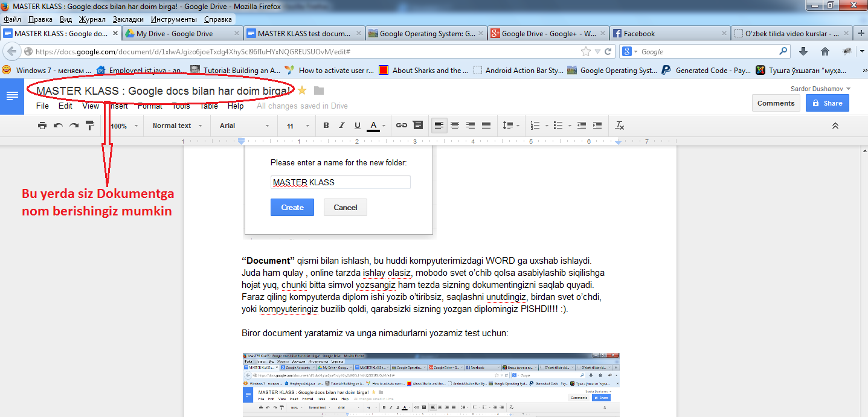The image size is (868, 417).
Task: Click the Numbered list icon
Action: (x=535, y=126)
